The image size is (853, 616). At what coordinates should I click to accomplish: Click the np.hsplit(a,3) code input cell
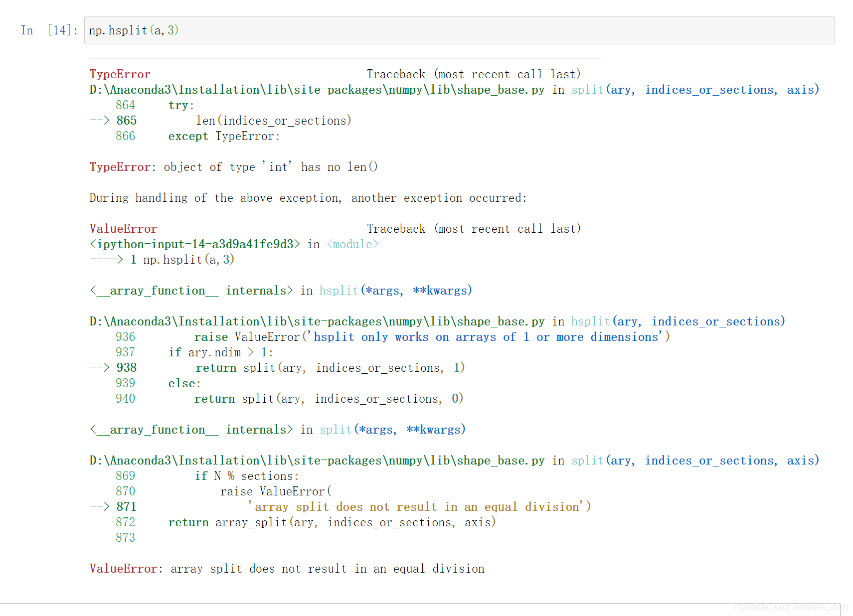[x=459, y=30]
